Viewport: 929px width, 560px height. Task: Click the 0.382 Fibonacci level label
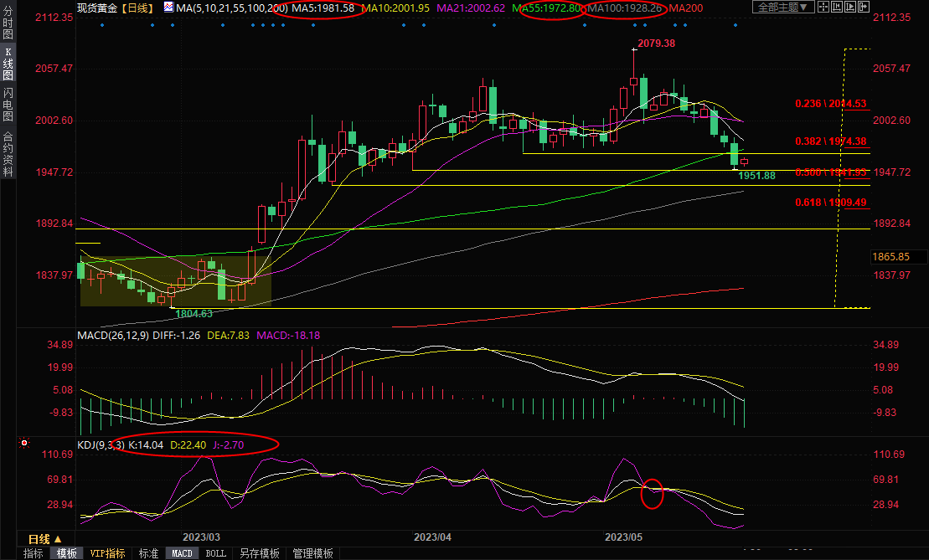tap(830, 141)
